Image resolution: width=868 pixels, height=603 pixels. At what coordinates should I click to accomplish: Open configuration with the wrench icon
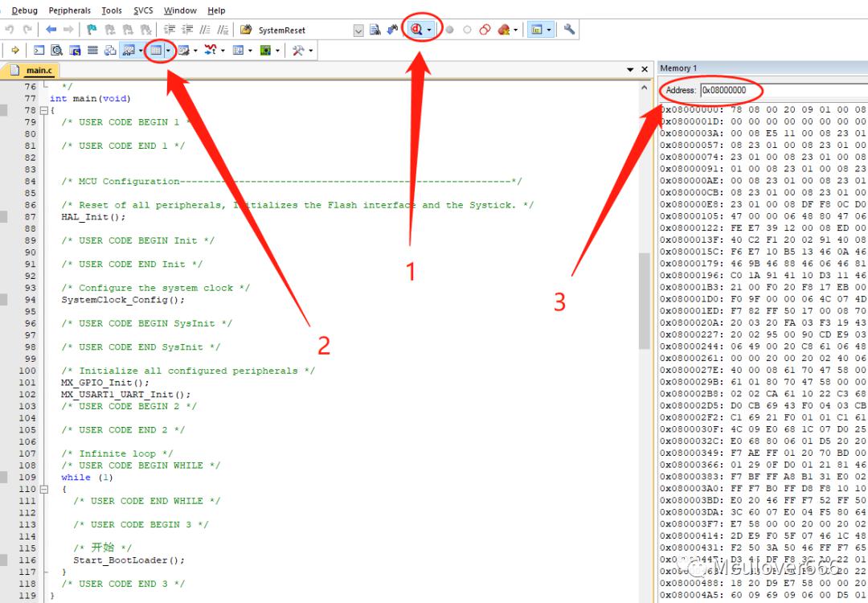(569, 30)
